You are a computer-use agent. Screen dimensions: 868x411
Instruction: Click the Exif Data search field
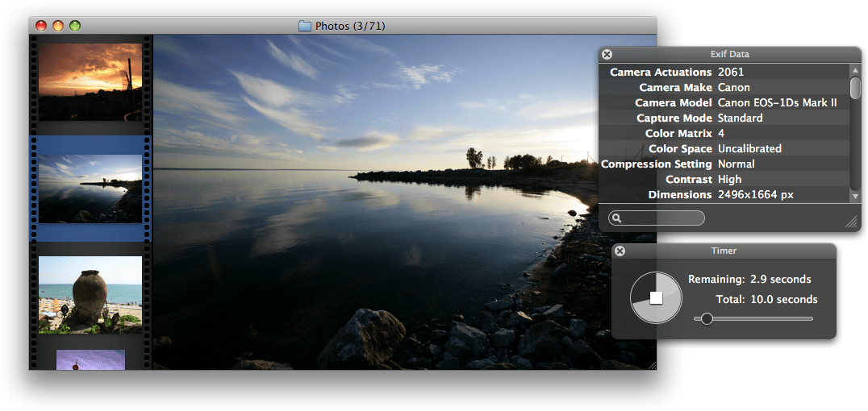657,218
